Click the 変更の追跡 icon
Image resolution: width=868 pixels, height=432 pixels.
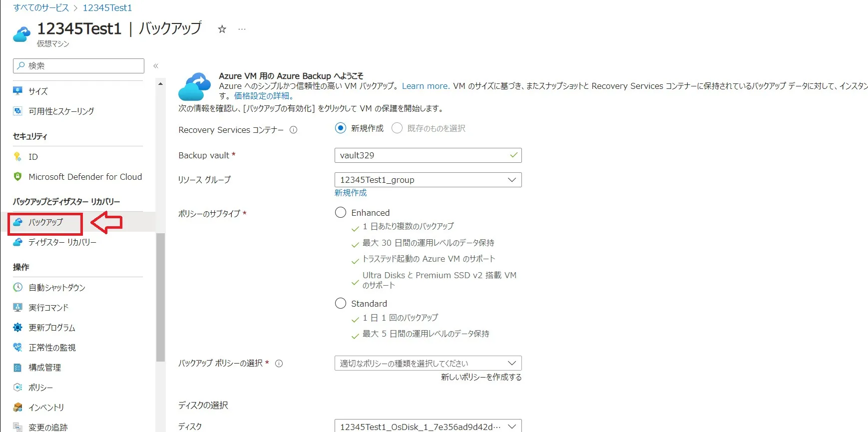(18, 427)
